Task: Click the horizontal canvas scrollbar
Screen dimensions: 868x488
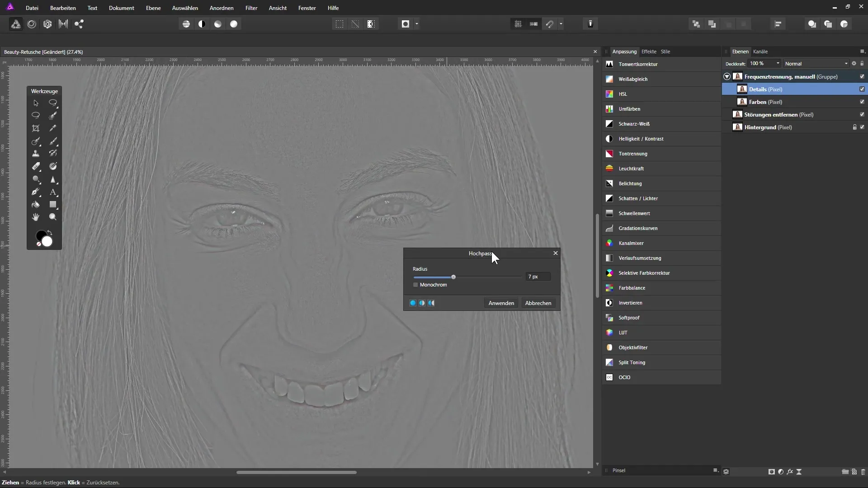Action: (297, 473)
